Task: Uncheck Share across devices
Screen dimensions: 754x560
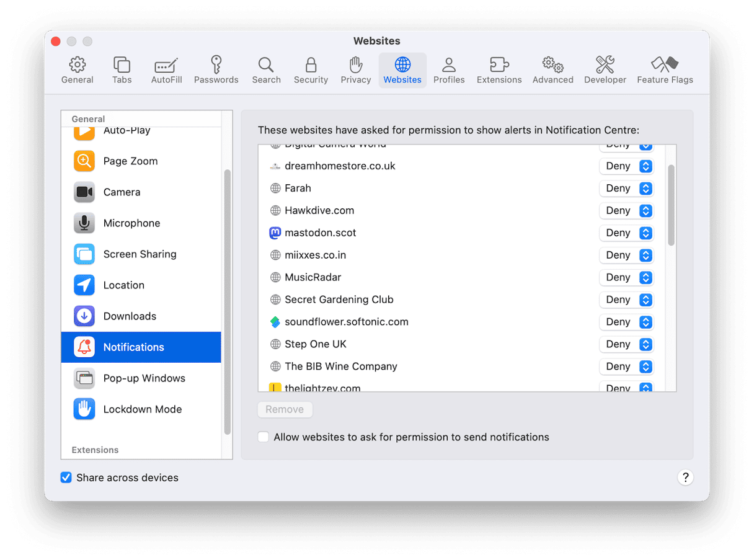Action: (x=66, y=478)
